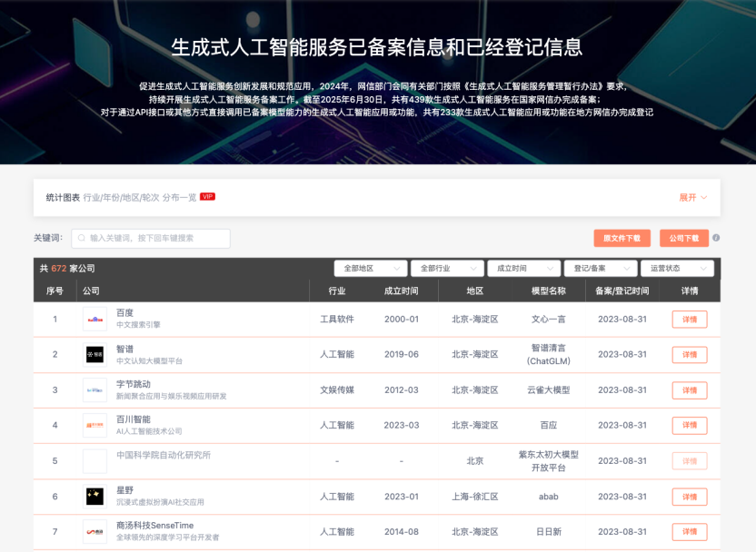Click the search magnifier icon
756x552 pixels.
click(x=82, y=238)
